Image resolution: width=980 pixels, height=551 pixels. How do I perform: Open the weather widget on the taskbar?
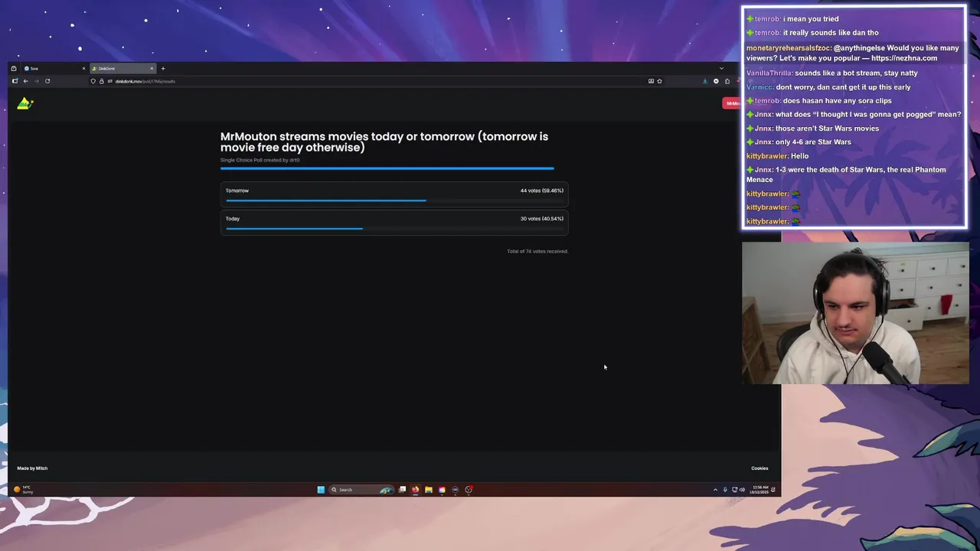point(23,490)
